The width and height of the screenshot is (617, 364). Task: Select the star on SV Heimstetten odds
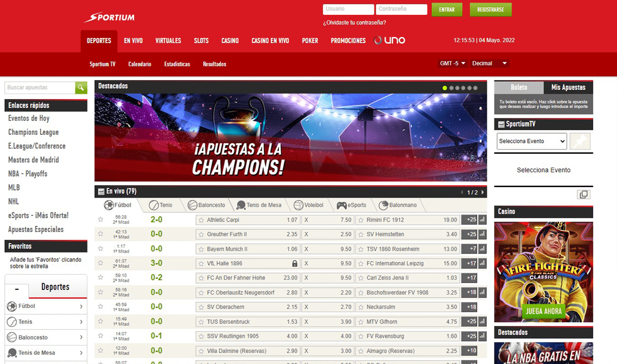[x=361, y=234]
